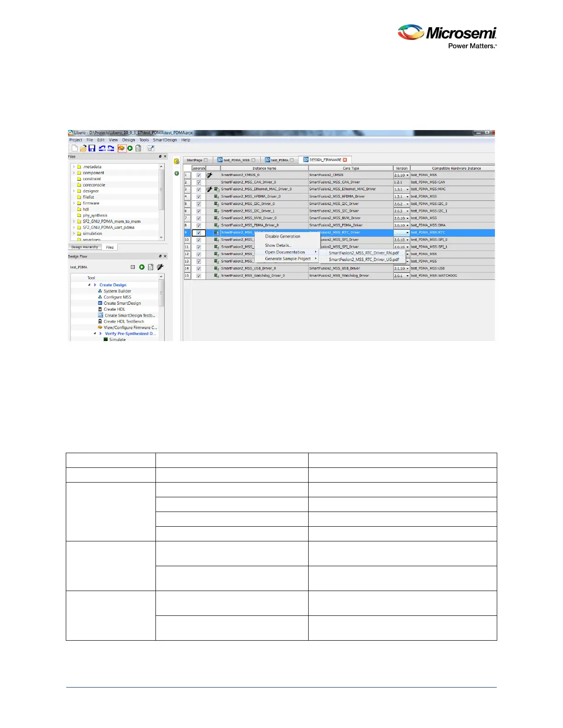The image size is (563, 728).
Task: Close the DESIGN_FIRMWARE tab with red X
Action: coord(345,160)
